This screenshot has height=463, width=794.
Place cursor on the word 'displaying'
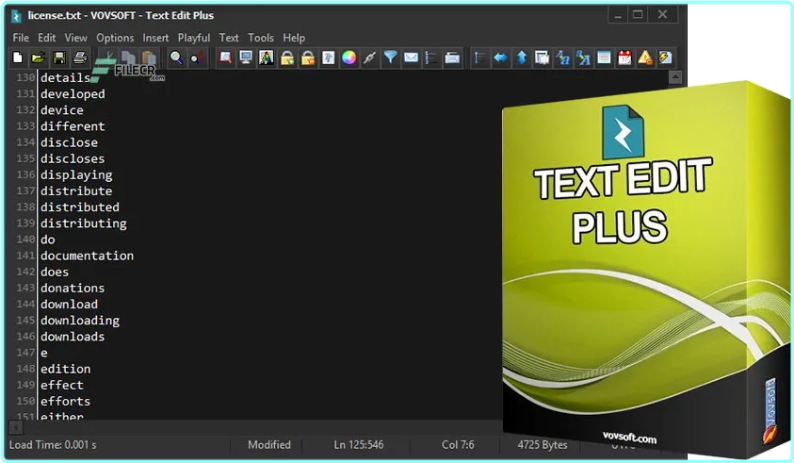pos(76,175)
